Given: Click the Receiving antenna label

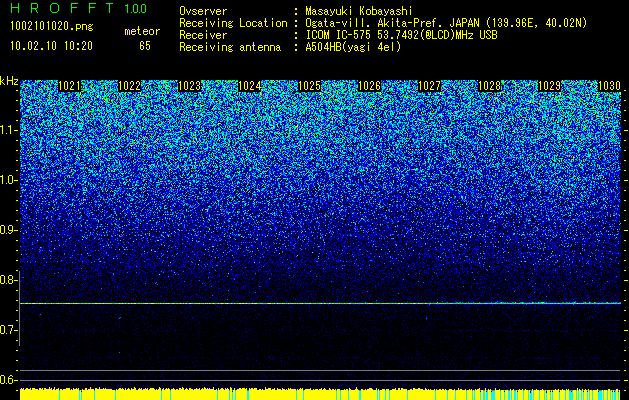Looking at the screenshot, I should tap(230, 47).
